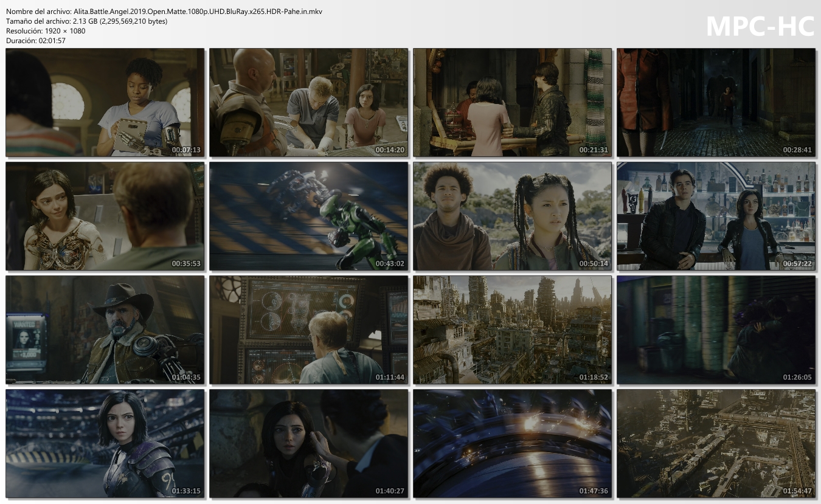Select the thumbnail at 00:57:22

click(716, 216)
